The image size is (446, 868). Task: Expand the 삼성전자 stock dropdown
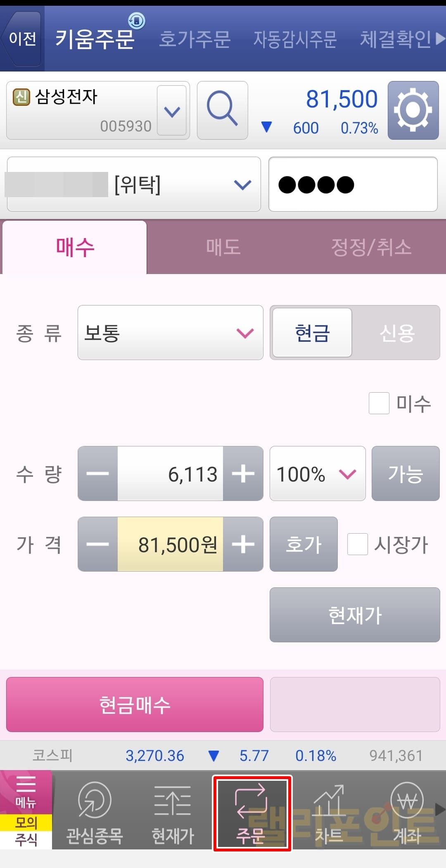click(172, 111)
